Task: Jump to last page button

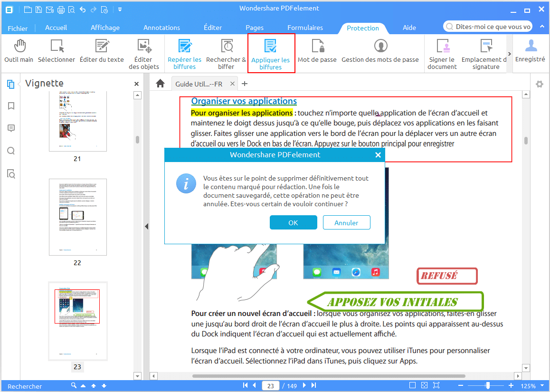Action: point(313,385)
